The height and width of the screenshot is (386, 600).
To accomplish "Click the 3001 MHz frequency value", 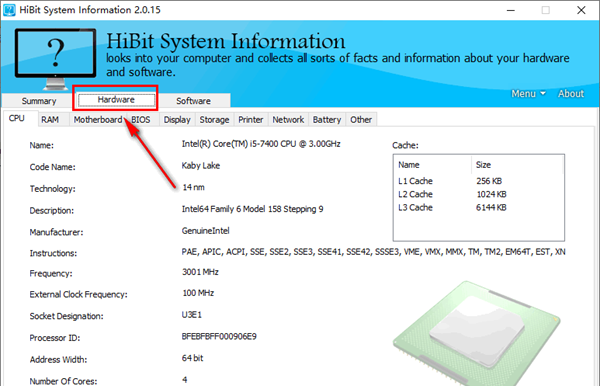I will (200, 272).
